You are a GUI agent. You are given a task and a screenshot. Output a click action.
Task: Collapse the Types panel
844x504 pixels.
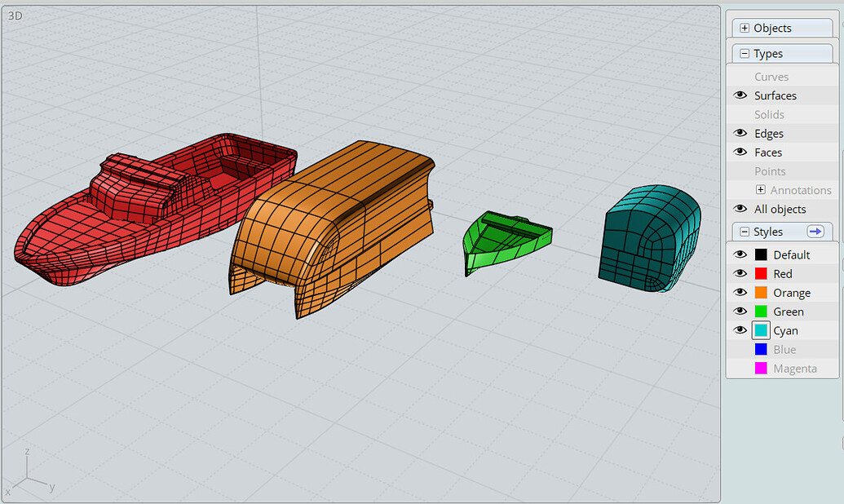coord(745,53)
